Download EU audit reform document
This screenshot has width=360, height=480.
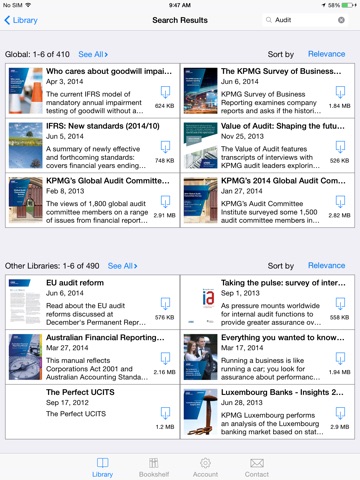[165, 303]
